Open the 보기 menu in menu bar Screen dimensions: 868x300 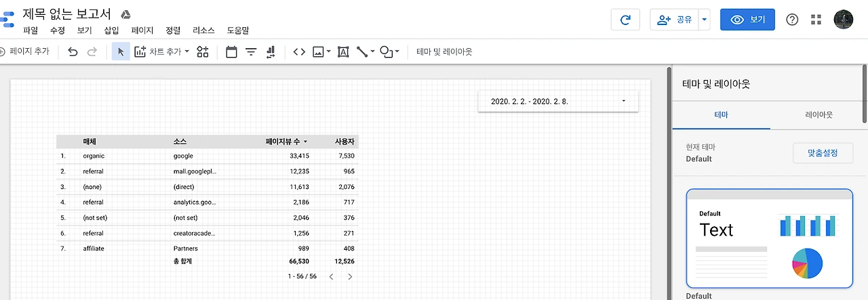click(x=85, y=30)
